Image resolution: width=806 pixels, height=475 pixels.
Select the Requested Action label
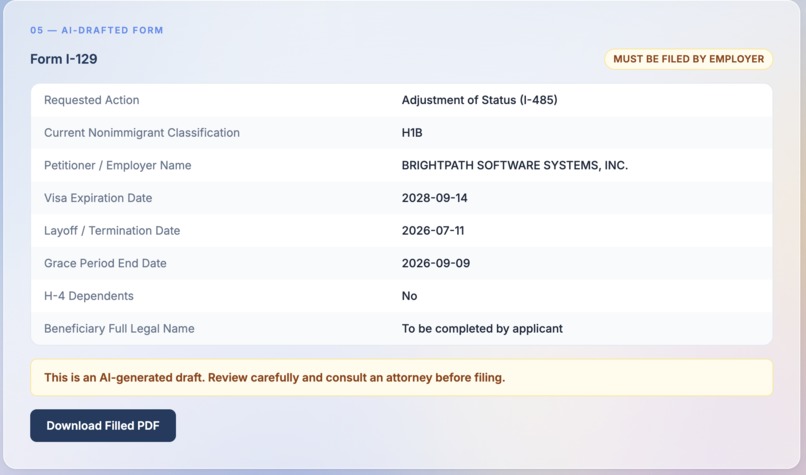click(91, 100)
